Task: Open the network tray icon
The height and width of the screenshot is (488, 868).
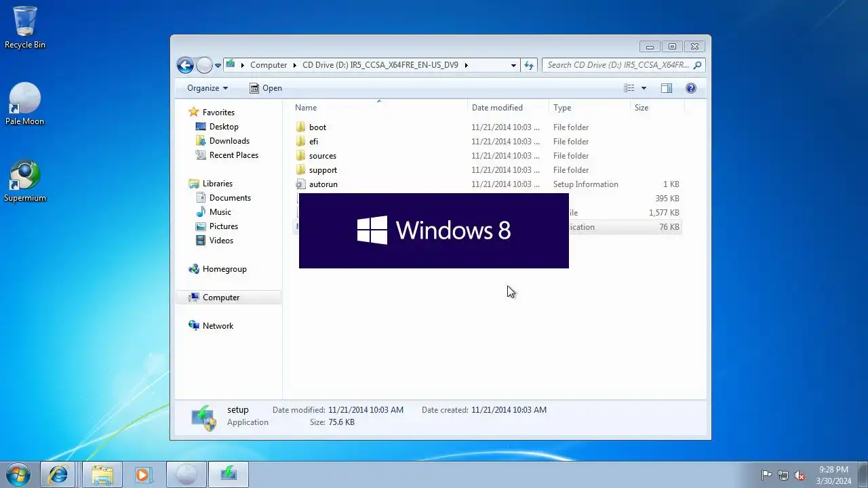Action: [x=783, y=475]
